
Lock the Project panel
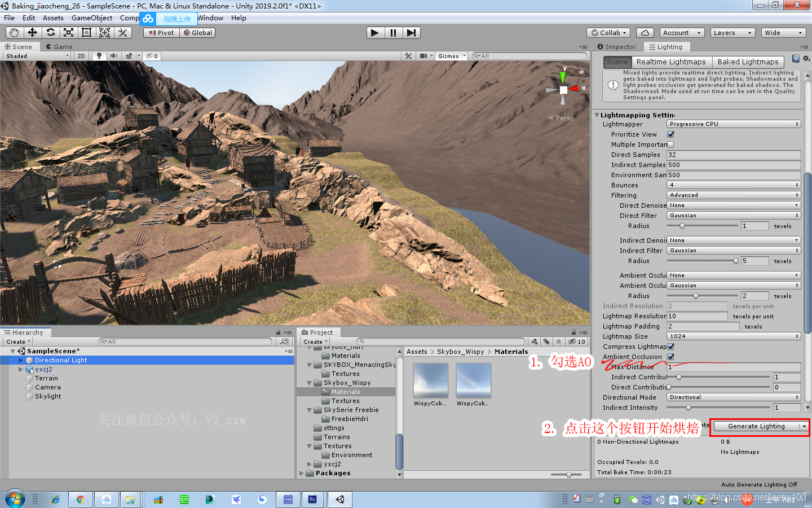(573, 332)
